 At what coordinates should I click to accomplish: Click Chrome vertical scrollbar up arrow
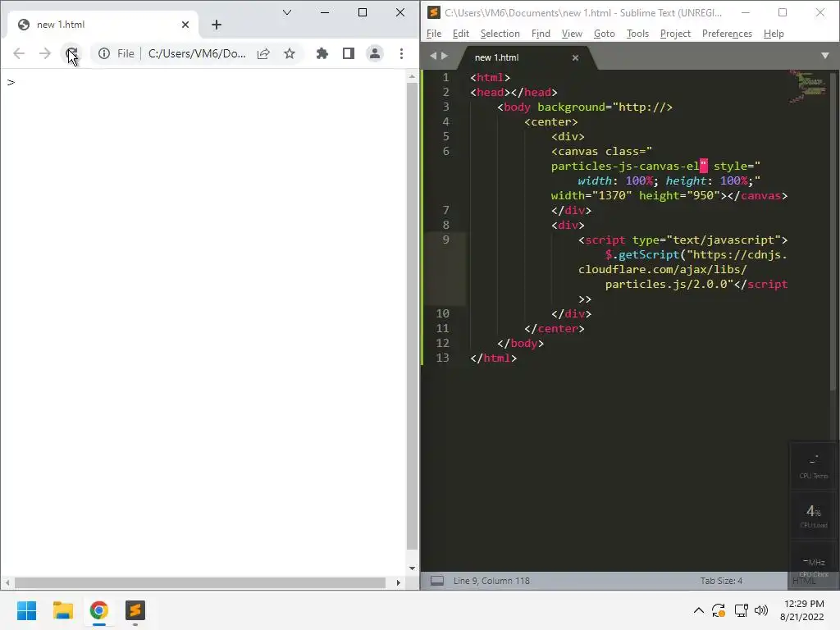412,76
